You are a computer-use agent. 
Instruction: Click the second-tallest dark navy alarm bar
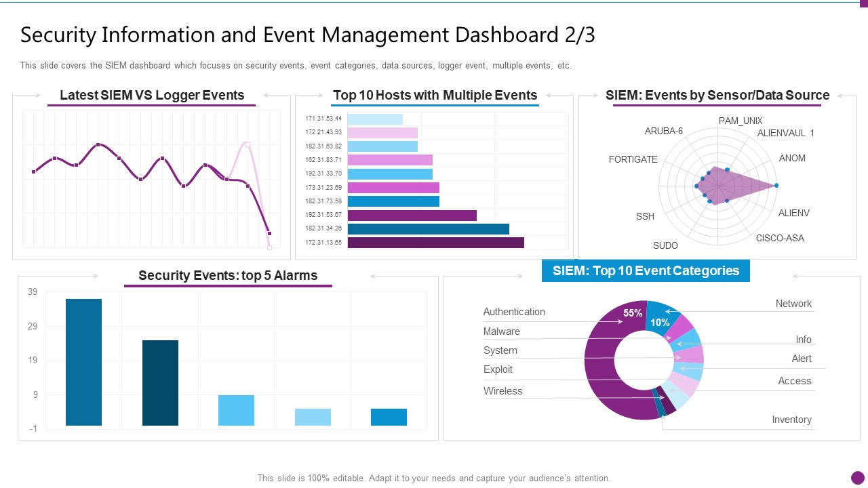(x=160, y=383)
